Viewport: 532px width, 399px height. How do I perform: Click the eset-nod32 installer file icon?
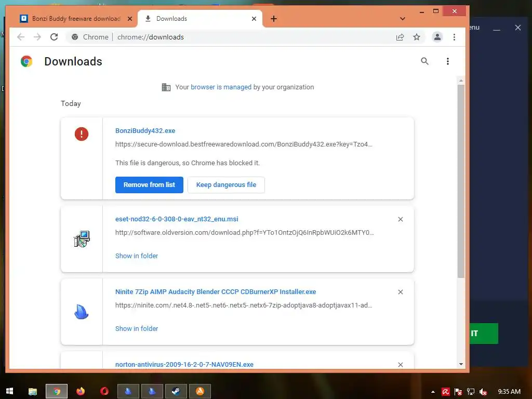click(x=82, y=239)
